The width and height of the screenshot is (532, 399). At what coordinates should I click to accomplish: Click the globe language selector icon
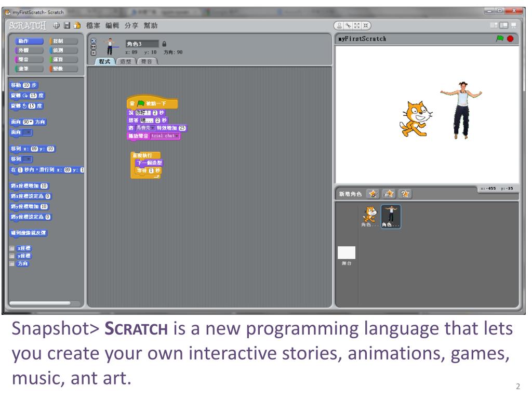(x=56, y=25)
